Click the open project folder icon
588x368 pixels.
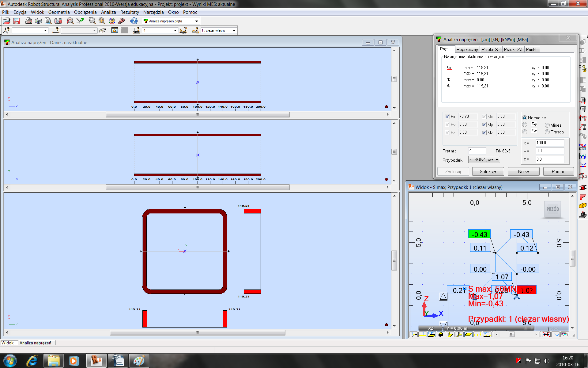click(x=7, y=21)
